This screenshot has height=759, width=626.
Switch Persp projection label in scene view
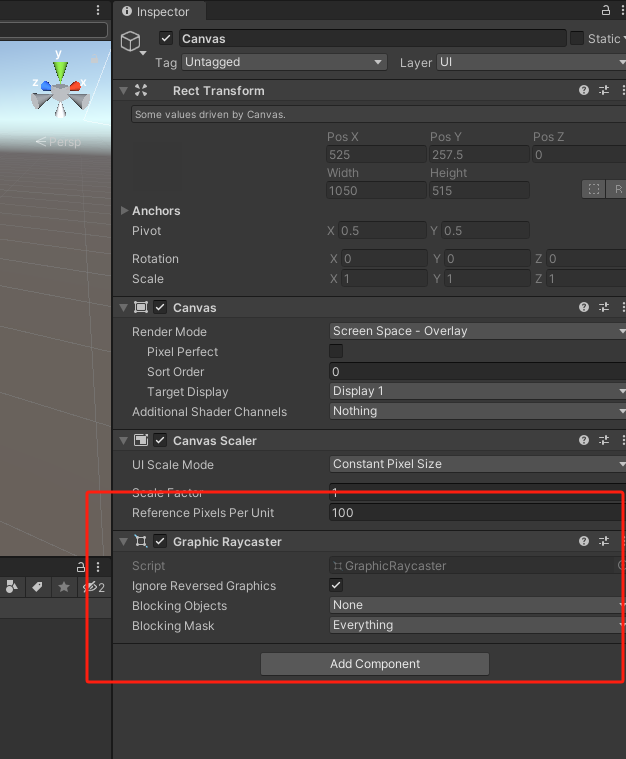58,142
